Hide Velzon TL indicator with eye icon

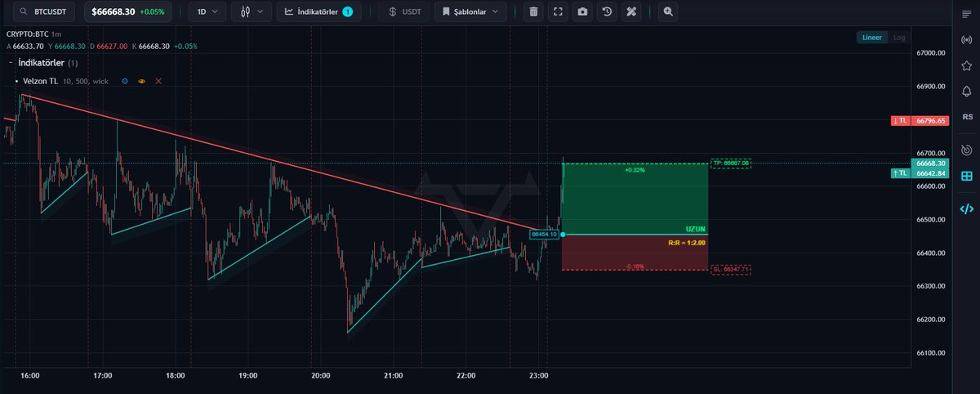(141, 81)
